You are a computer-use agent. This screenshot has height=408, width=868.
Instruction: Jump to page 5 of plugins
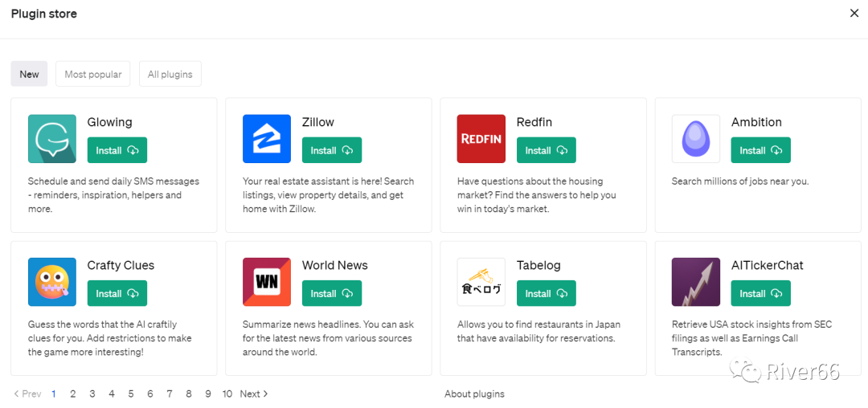[131, 394]
